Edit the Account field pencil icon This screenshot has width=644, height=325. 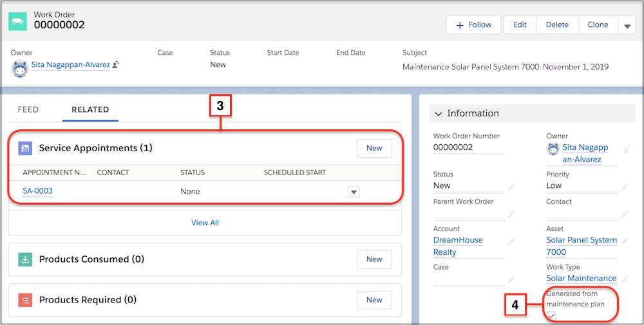(511, 241)
